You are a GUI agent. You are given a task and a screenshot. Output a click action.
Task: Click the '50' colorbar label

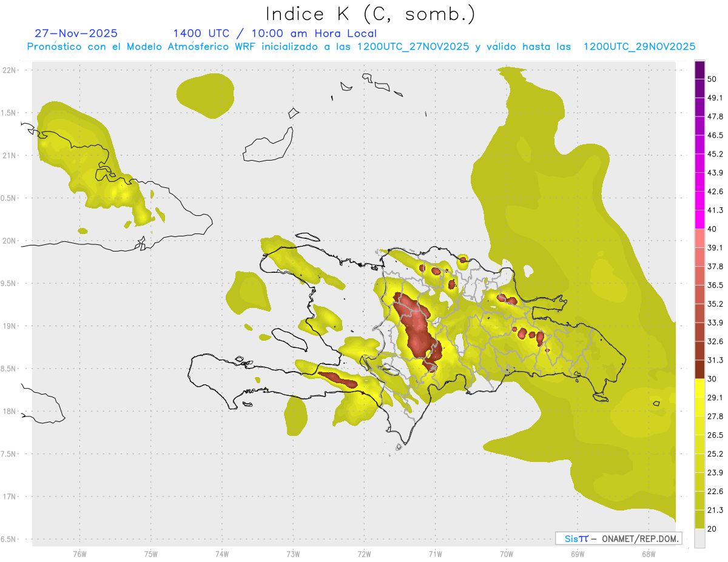point(713,79)
